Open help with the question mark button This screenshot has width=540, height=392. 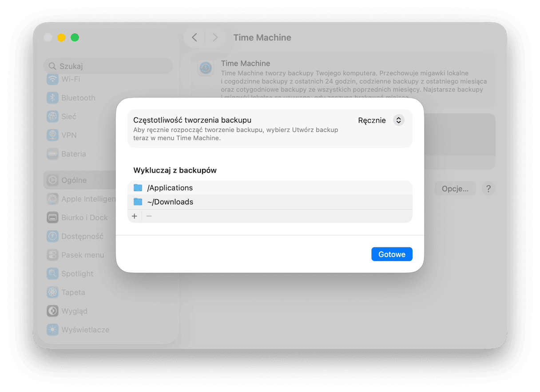point(488,189)
